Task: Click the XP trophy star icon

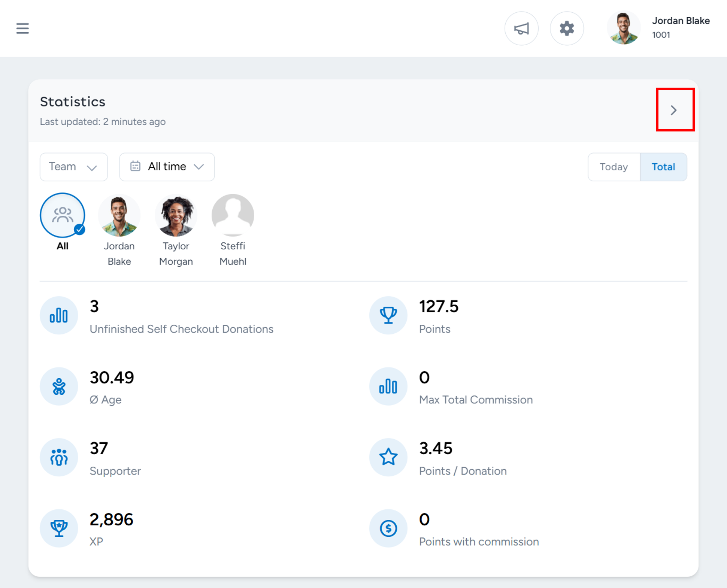Action: tap(59, 528)
